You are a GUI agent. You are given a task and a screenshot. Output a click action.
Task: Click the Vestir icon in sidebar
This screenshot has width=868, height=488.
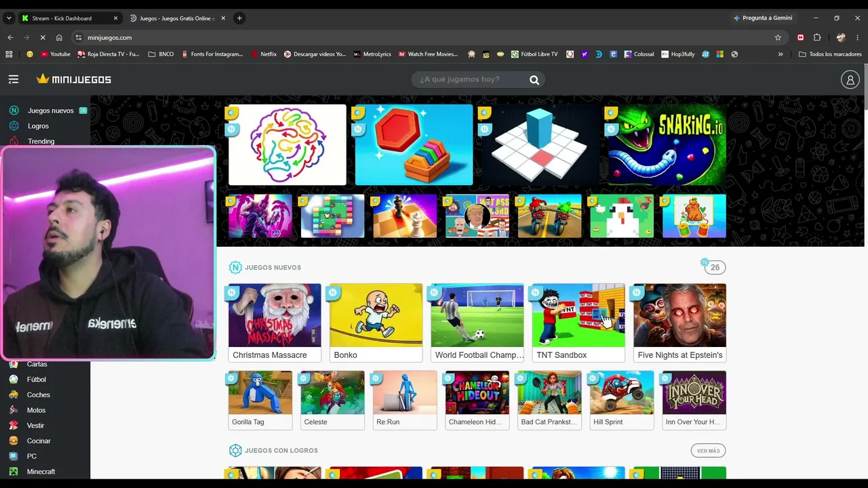14,426
